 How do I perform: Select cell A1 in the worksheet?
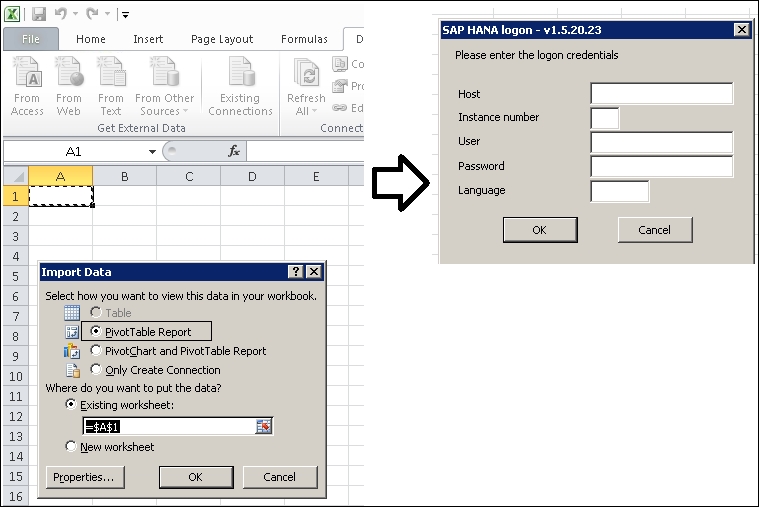pyautogui.click(x=61, y=196)
